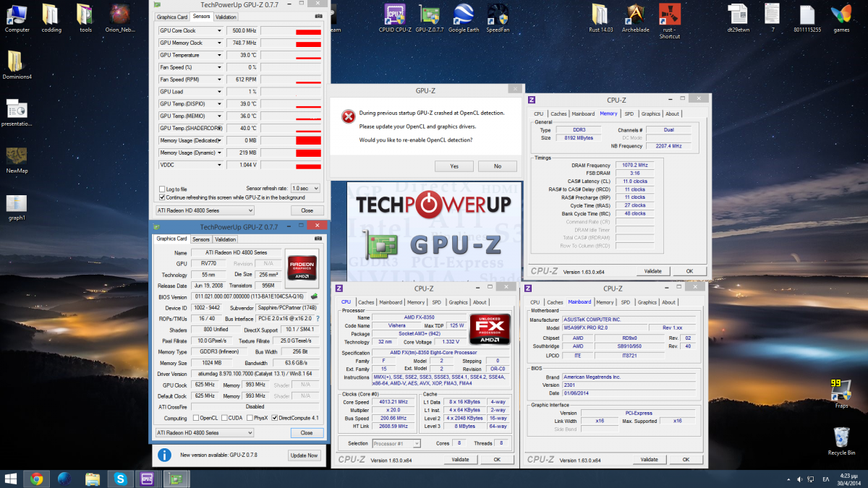Uncheck Continue refreshing in background option
This screenshot has width=868, height=488.
click(x=162, y=197)
